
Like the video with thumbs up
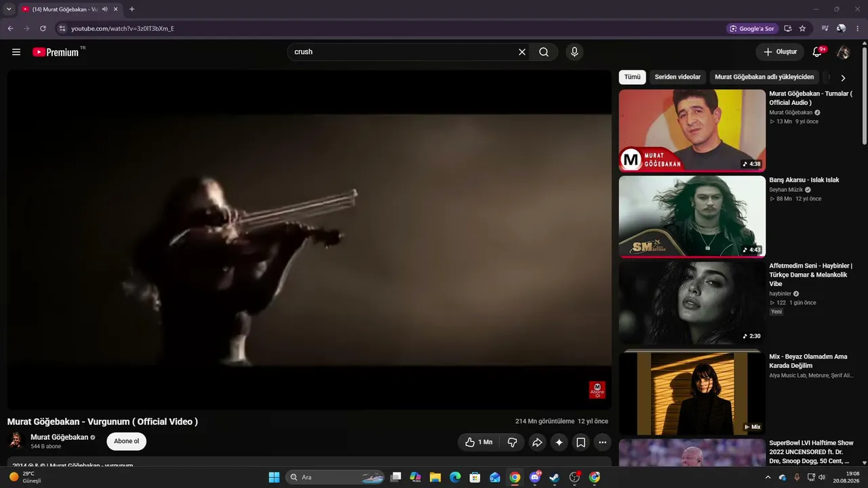(479, 443)
